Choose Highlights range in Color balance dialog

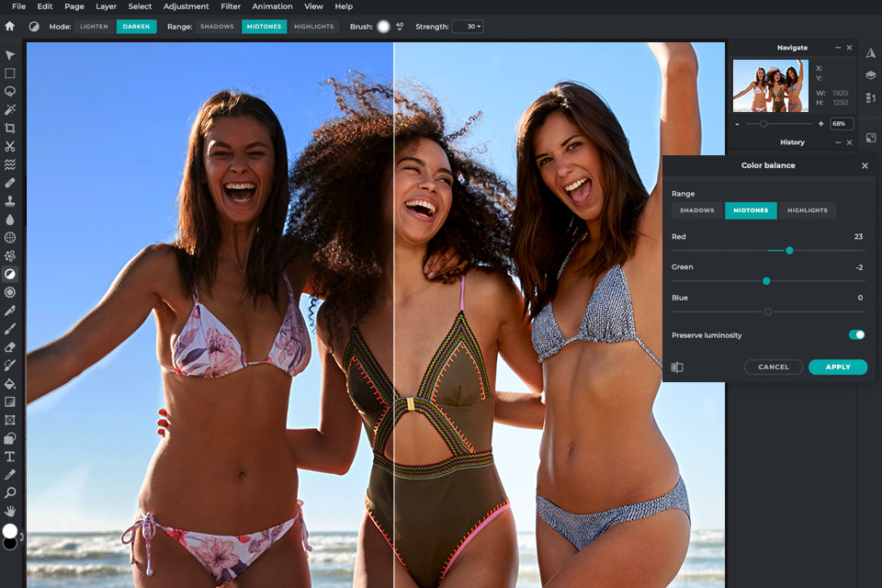click(x=808, y=210)
